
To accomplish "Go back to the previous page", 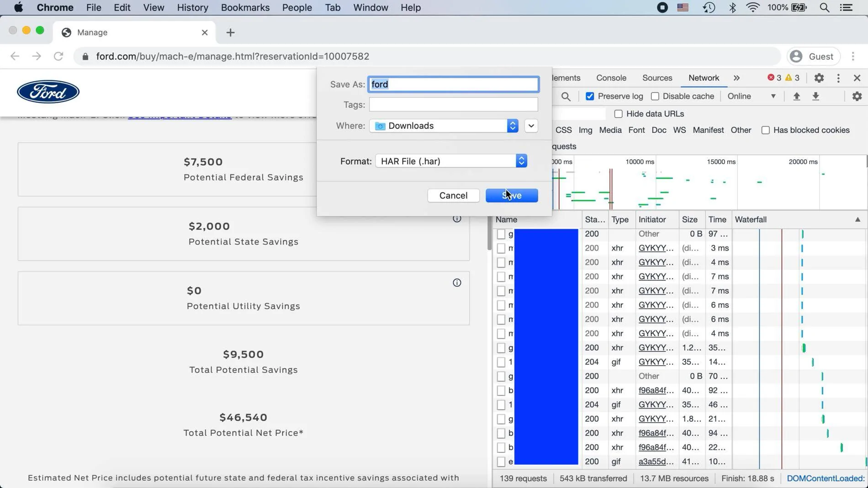I will coord(15,56).
